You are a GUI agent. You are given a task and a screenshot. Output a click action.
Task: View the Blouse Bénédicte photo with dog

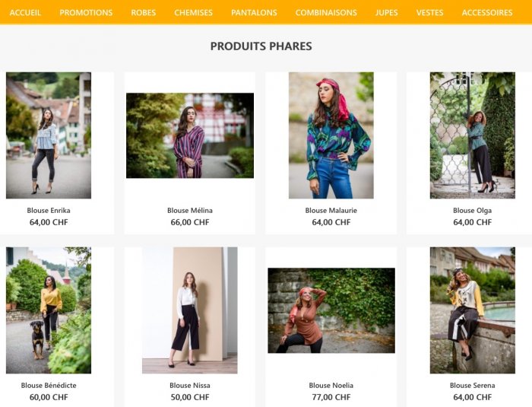pos(49,310)
